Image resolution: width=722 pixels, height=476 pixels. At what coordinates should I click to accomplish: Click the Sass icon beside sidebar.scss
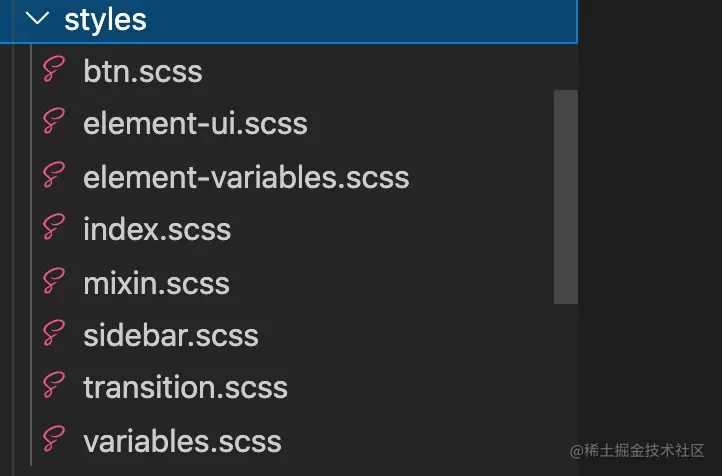pos(53,335)
